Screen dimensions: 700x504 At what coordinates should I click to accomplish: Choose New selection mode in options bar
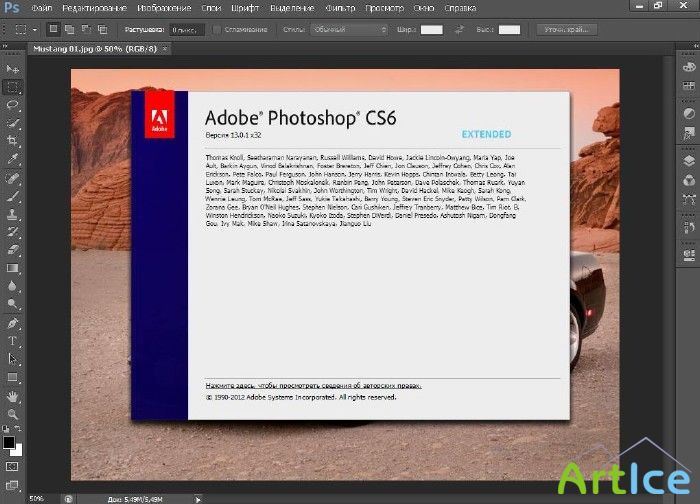point(53,29)
